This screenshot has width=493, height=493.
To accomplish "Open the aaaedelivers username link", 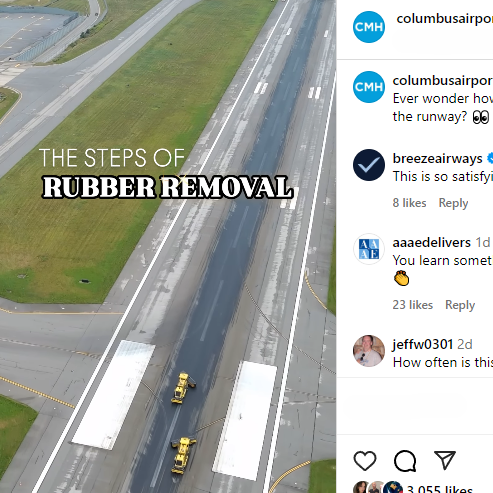I will (432, 242).
